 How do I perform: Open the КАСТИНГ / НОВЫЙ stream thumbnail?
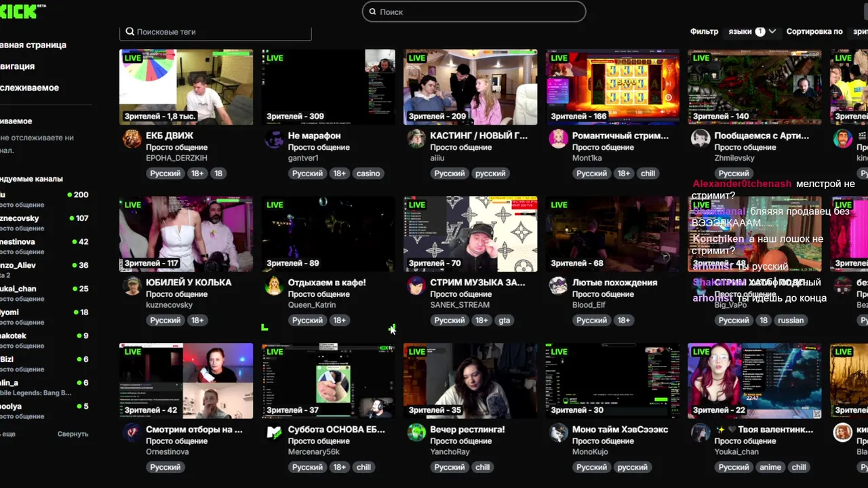471,87
